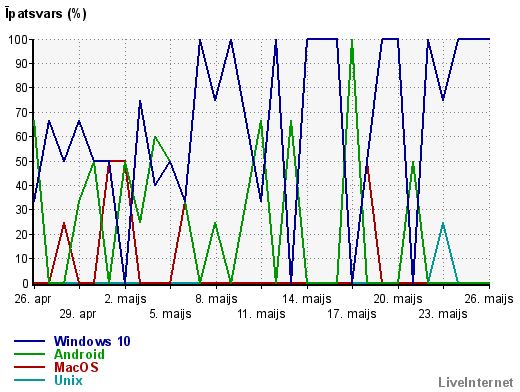This screenshot has width=520, height=392.
Task: Click the '26. apr' date label
Action: (33, 299)
